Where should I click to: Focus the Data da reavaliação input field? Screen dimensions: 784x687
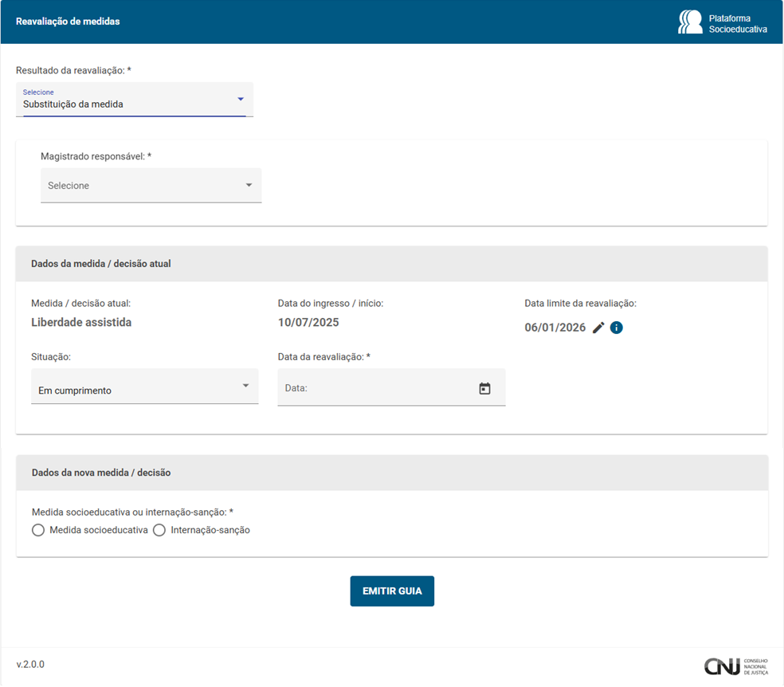pos(374,388)
